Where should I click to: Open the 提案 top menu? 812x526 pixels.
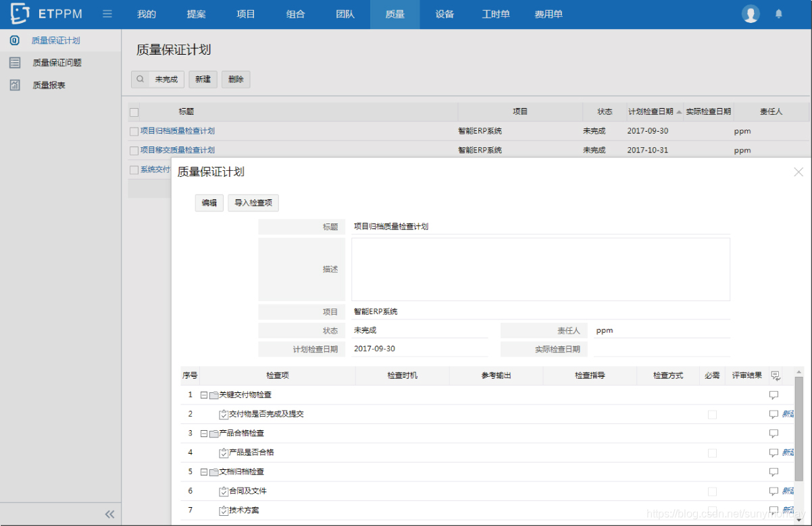(x=196, y=14)
